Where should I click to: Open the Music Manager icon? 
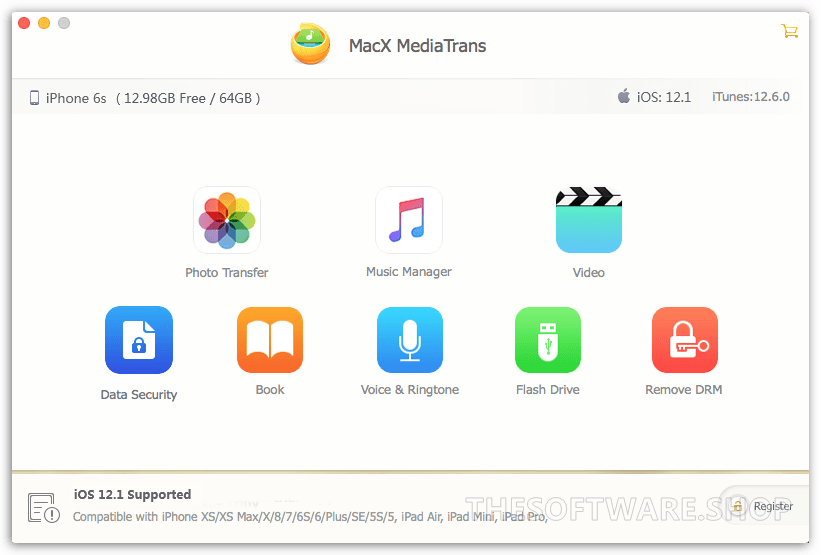(x=409, y=220)
